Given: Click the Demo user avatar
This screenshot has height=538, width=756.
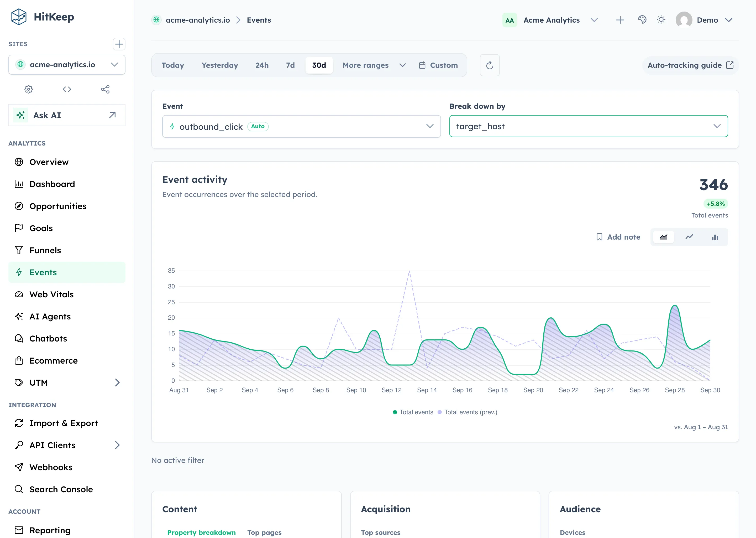Looking at the screenshot, I should pyautogui.click(x=684, y=20).
